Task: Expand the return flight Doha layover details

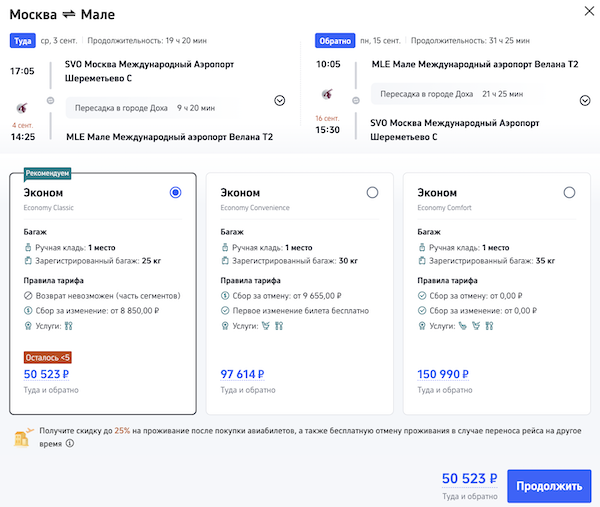Action: (585, 100)
